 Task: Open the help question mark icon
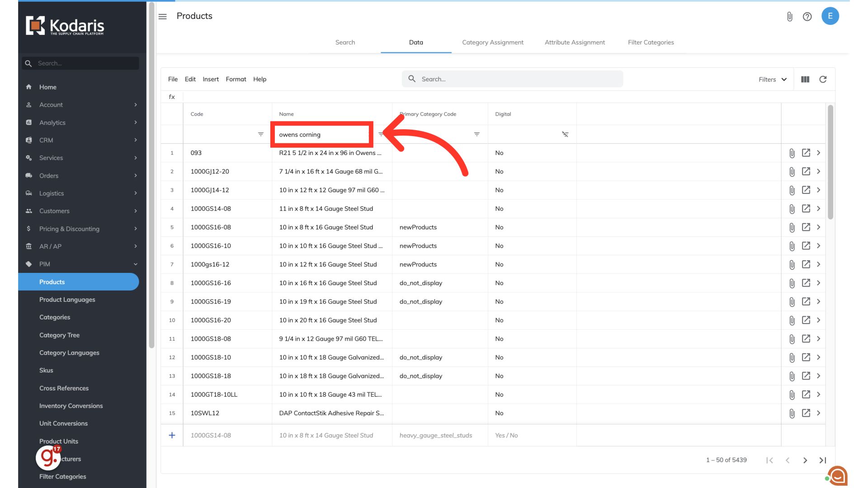pyautogui.click(x=807, y=17)
